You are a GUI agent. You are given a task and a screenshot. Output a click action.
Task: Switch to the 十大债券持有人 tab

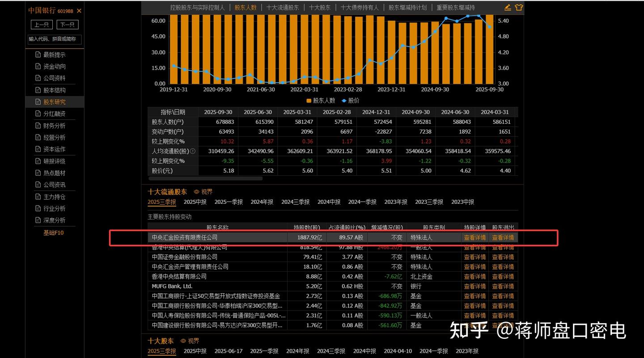coord(360,7)
